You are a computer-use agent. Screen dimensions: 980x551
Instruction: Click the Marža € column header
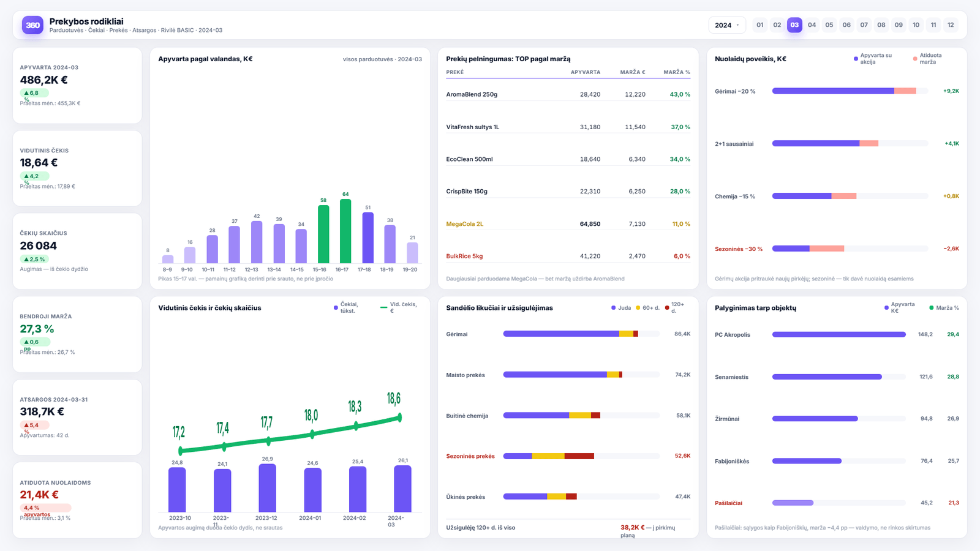633,72
